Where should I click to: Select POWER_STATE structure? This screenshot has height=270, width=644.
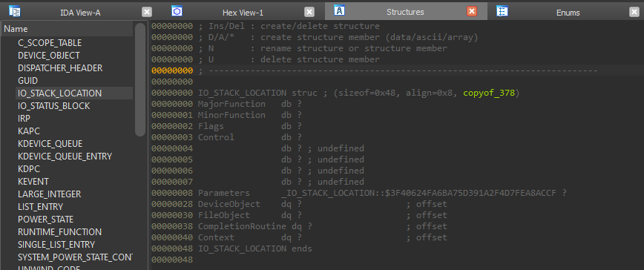click(45, 219)
